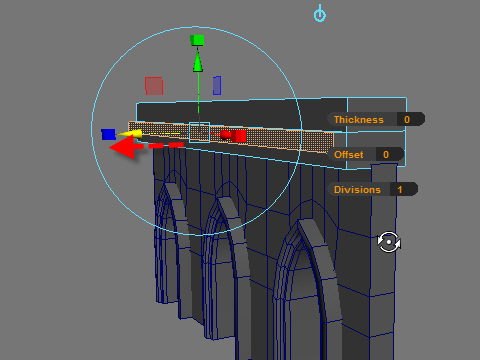Click the cyan manipulator pivot icon at top
Screen dimensions: 480x360
click(320, 14)
